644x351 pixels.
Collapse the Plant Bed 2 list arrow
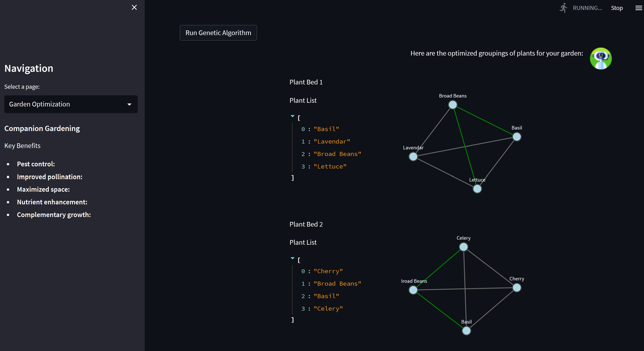click(x=292, y=258)
